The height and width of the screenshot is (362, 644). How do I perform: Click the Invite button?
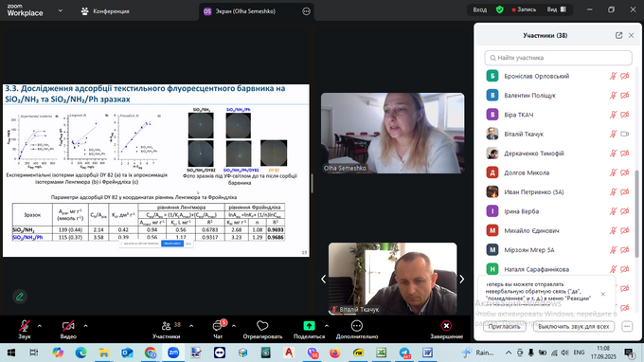pos(504,326)
